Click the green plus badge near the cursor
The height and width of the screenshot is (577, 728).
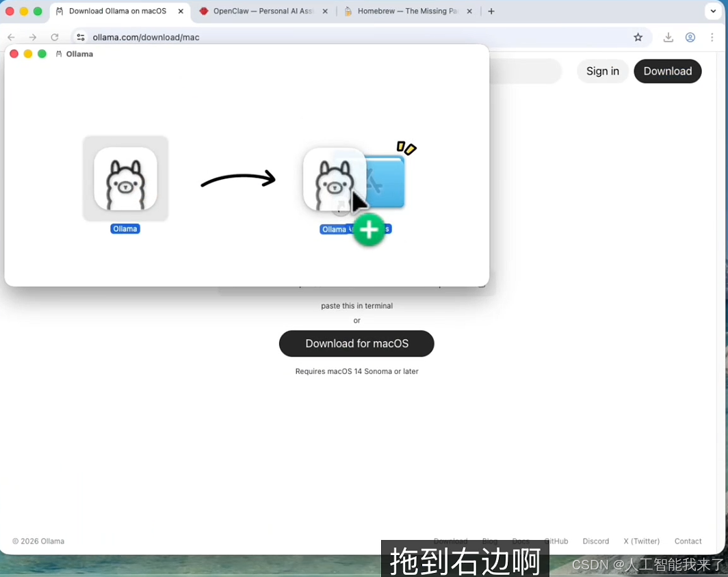tap(369, 230)
